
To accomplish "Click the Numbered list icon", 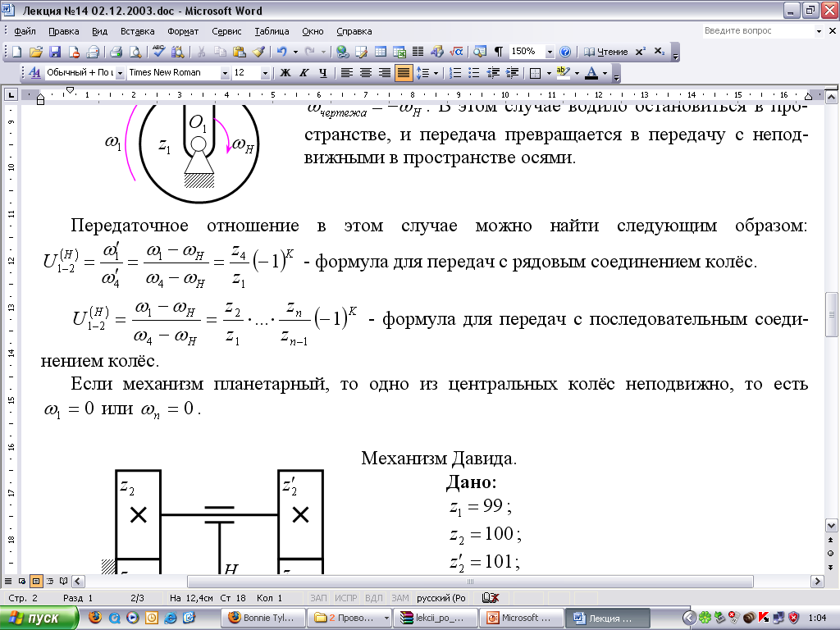I will 454,73.
